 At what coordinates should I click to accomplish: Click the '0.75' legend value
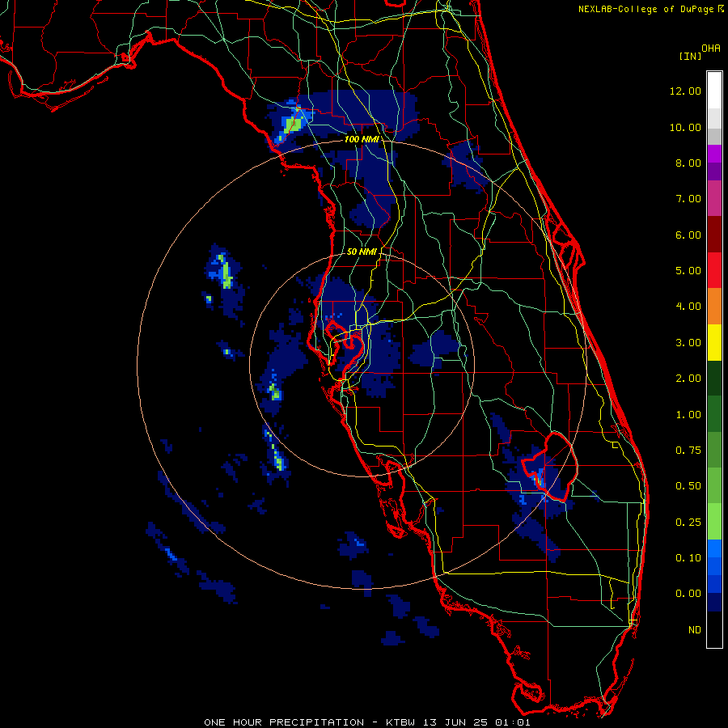(688, 451)
